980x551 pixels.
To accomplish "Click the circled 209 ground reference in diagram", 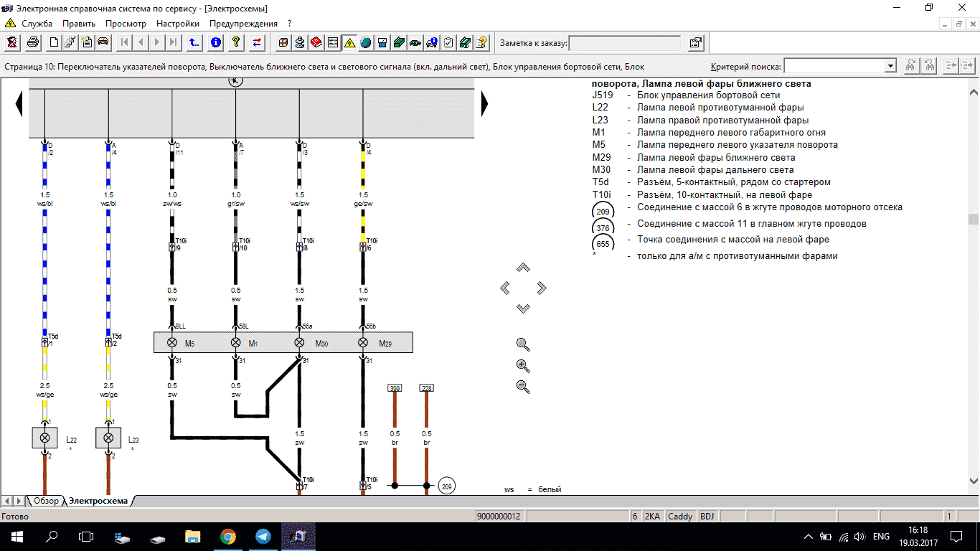I will click(446, 486).
